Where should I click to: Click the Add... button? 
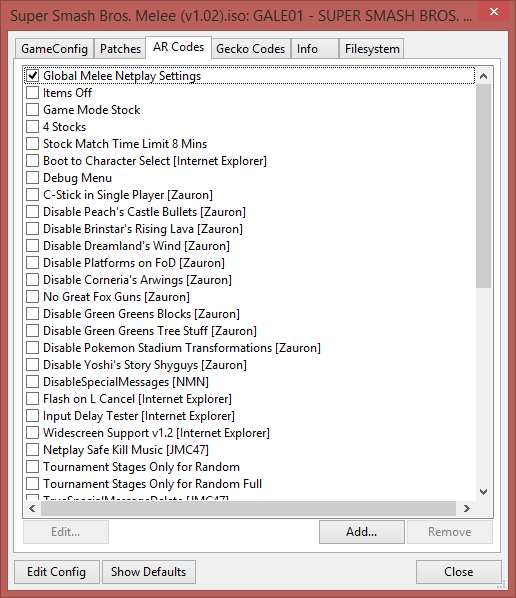362,532
